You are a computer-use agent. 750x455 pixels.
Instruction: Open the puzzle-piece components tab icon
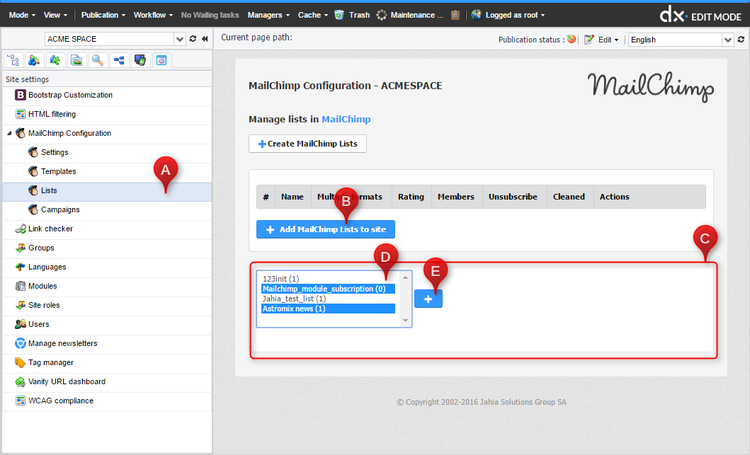55,60
